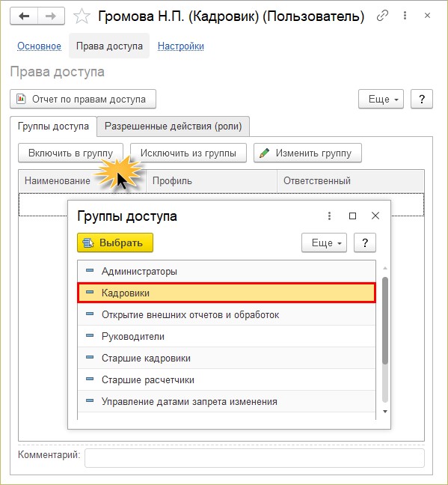Image resolution: width=448 pixels, height=485 pixels.
Task: Open the Настройки navigation link
Action: pyautogui.click(x=180, y=46)
